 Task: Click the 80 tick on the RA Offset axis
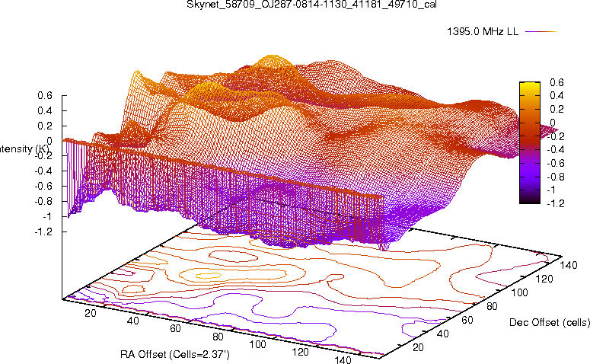pyautogui.click(x=218, y=337)
